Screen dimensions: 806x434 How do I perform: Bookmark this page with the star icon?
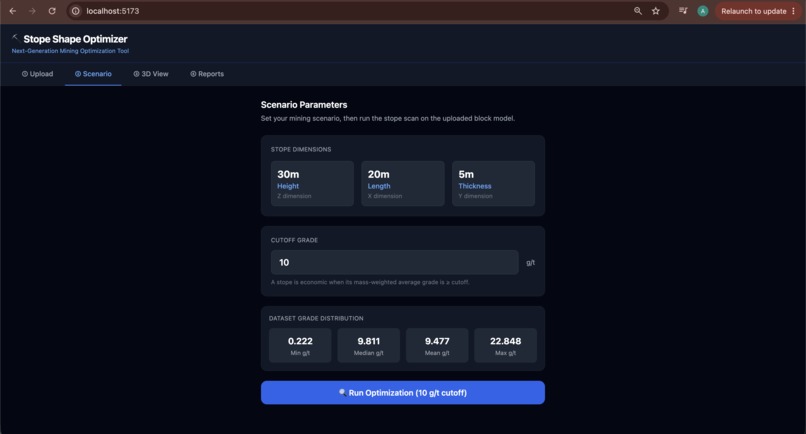click(656, 11)
